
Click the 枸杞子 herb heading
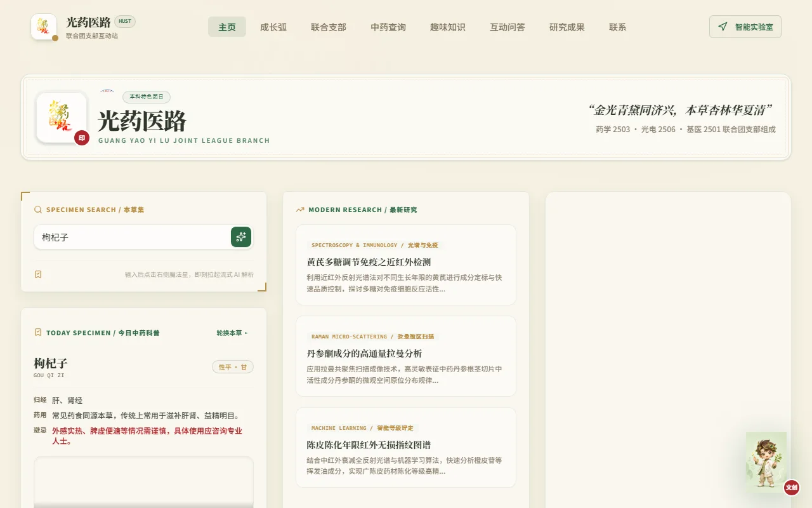click(51, 363)
